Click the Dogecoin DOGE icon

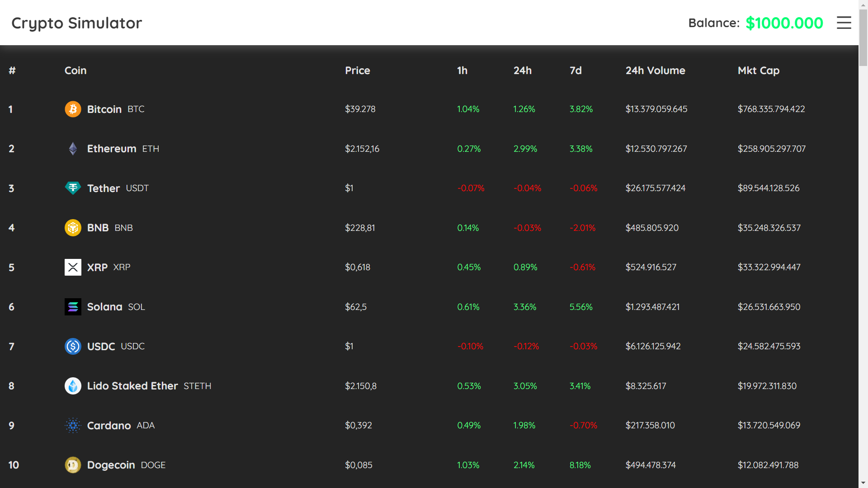click(x=73, y=465)
